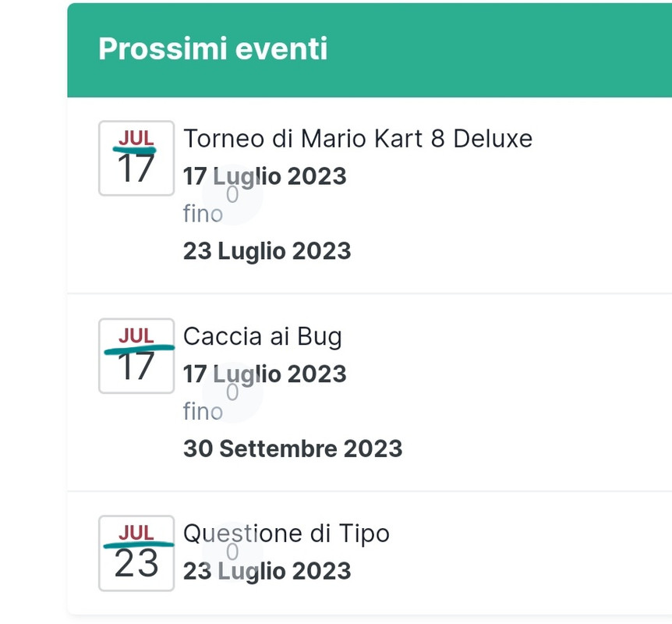Open the Caccia ai Bug event title
The height and width of the screenshot is (624, 672).
click(262, 337)
